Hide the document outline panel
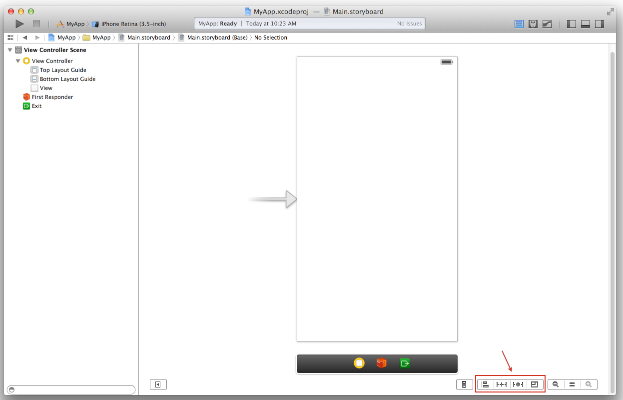Viewport: 623px width, 400px height. 158,384
